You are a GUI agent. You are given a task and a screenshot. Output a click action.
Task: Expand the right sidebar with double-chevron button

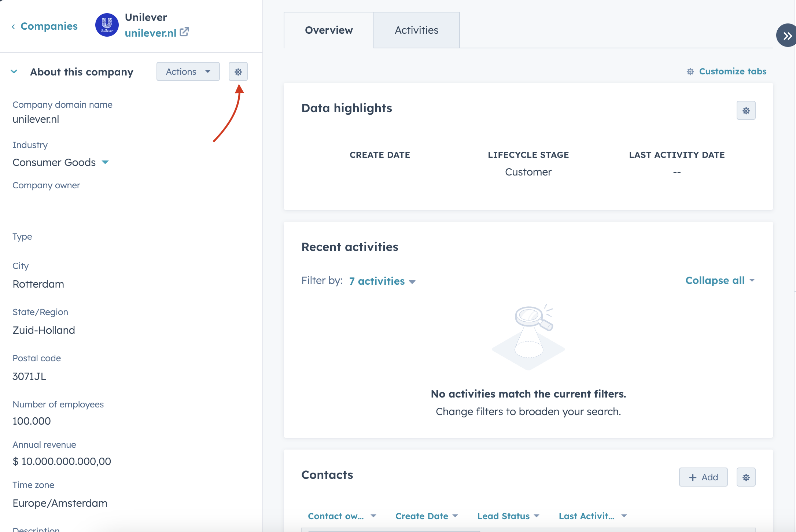pos(787,36)
